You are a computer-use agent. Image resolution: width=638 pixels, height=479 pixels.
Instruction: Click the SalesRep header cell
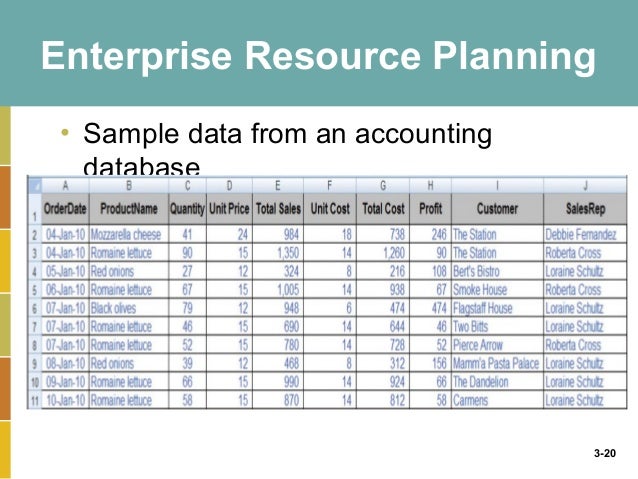(x=585, y=209)
